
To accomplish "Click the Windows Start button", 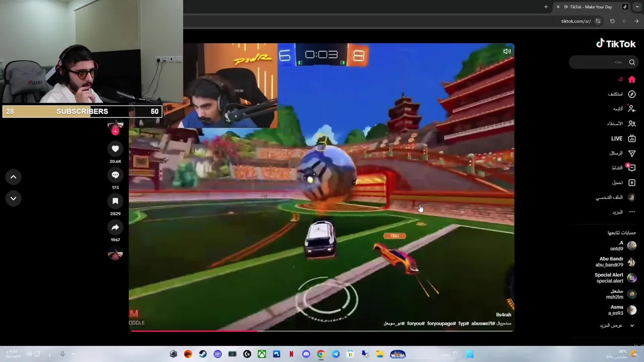I will click(x=469, y=354).
